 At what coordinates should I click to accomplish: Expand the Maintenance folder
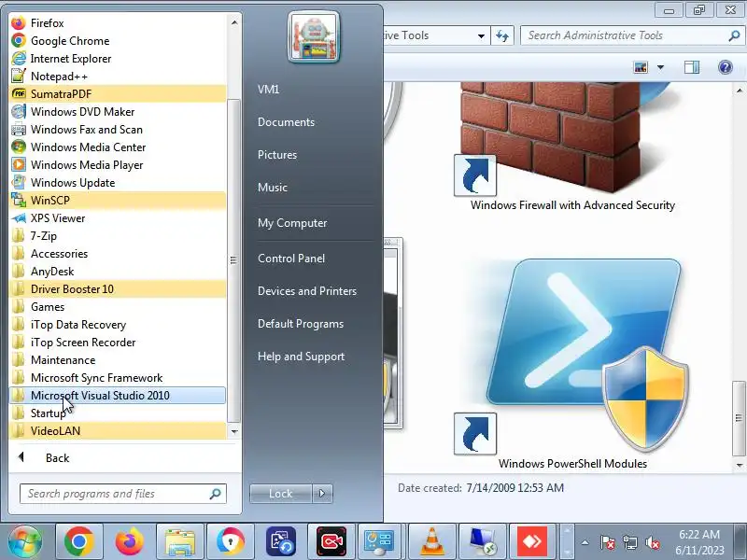pyautogui.click(x=118, y=360)
